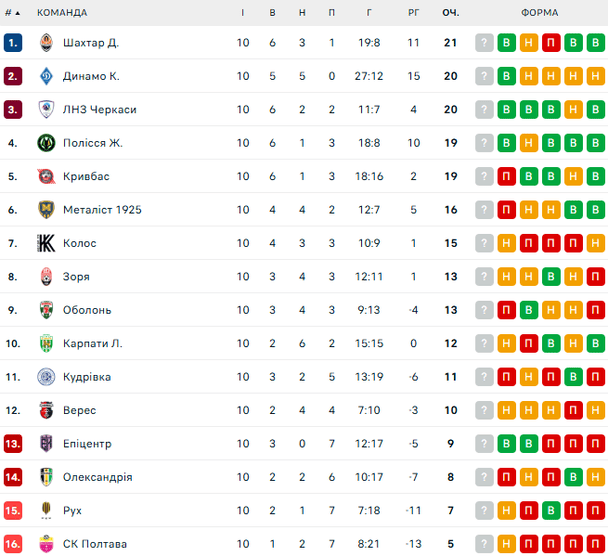The width and height of the screenshot is (608, 556).
Task: Open the СК Полтава team page
Action: [95, 544]
